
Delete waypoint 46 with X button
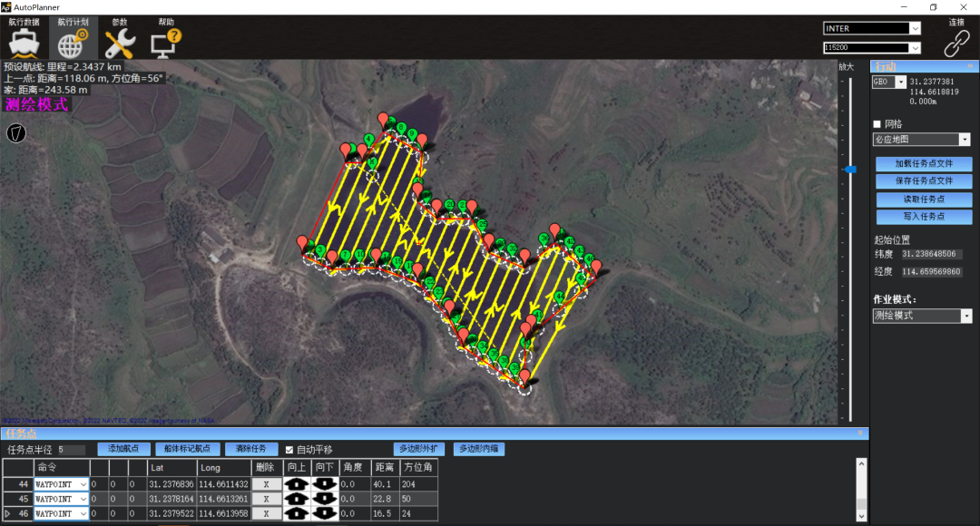[265, 514]
